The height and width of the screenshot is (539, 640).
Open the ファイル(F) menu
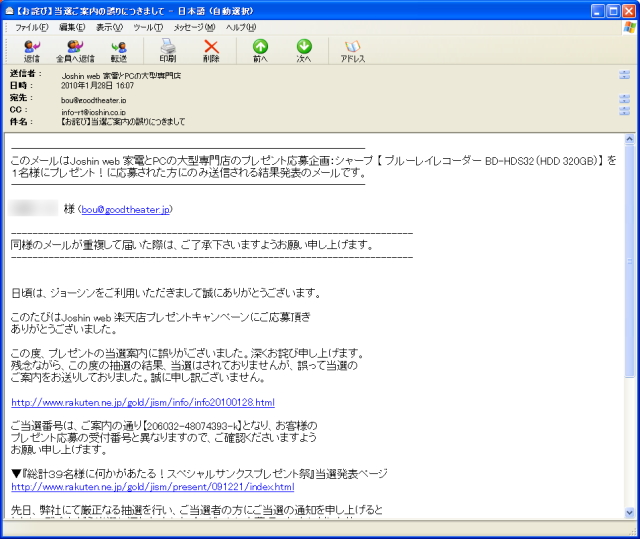(x=32, y=27)
